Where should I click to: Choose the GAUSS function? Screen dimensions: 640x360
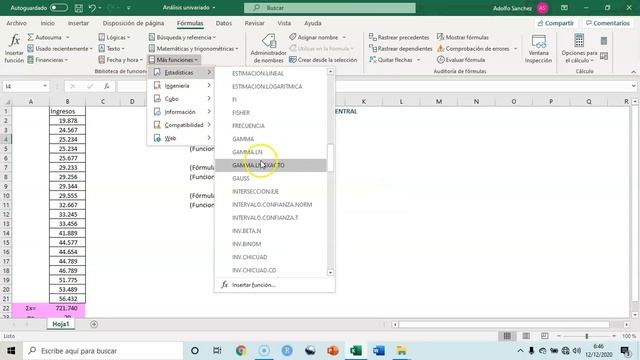(x=240, y=178)
